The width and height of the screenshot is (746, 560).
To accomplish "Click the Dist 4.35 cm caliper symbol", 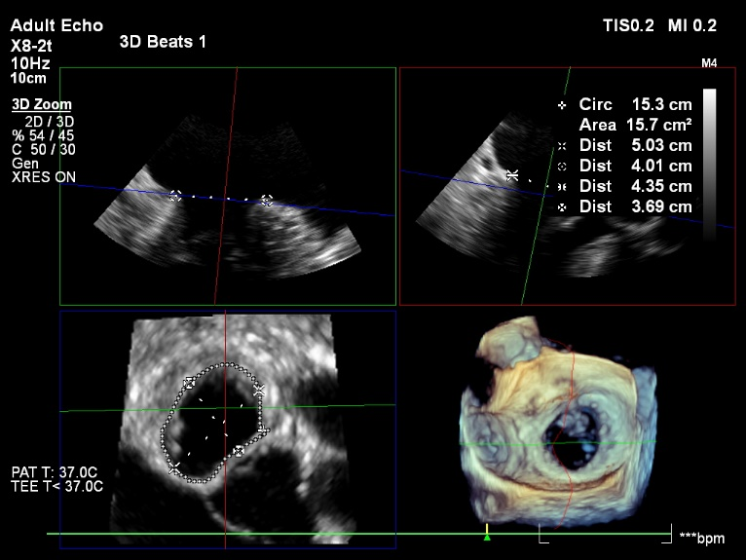I will tap(562, 186).
